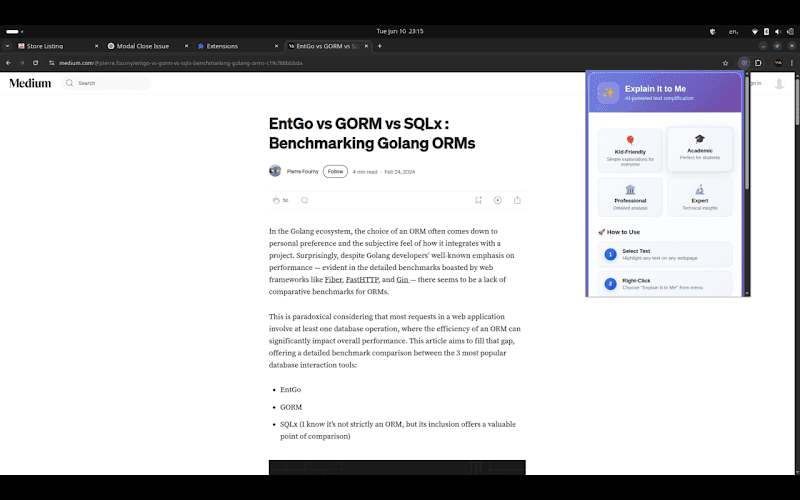Viewport: 800px width, 500px height.
Task: Open the browser three-dot menu
Action: (x=792, y=63)
